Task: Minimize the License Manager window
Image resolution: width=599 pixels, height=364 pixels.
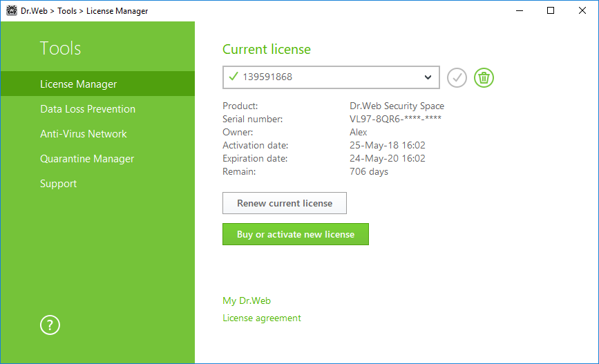Action: [x=519, y=10]
